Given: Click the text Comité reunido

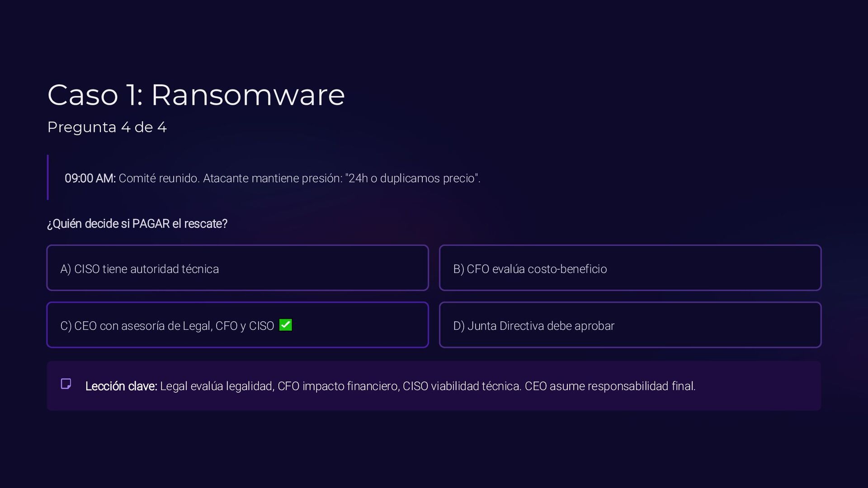Looking at the screenshot, I should (x=159, y=178).
